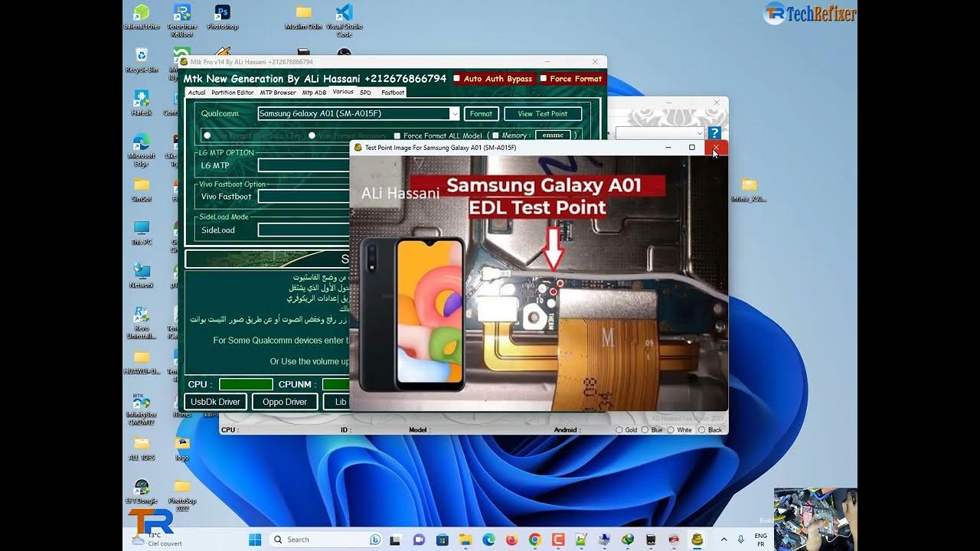Enable the Auto Auth Bypass checkbox
The width and height of the screenshot is (980, 551).
point(457,78)
